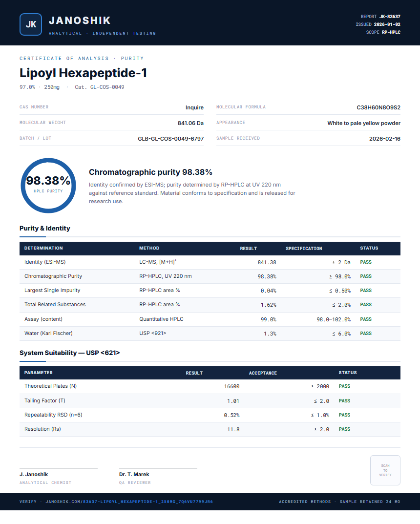
Task: Select the specification ≥ 98.0%
Action: (x=340, y=276)
